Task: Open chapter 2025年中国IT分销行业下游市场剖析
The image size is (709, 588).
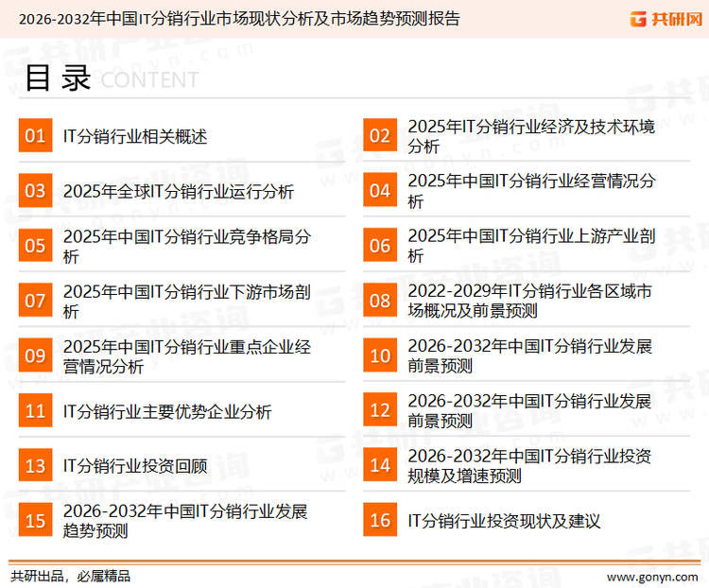Action: tap(187, 302)
